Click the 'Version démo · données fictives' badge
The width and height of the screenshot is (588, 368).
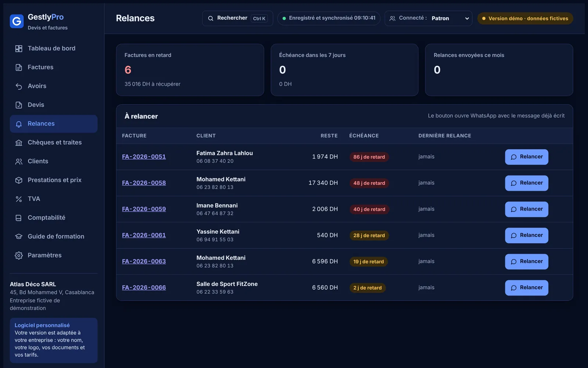pyautogui.click(x=525, y=18)
